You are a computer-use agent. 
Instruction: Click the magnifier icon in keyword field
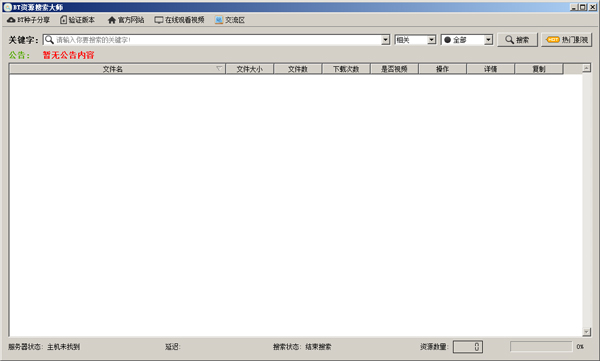coord(49,40)
